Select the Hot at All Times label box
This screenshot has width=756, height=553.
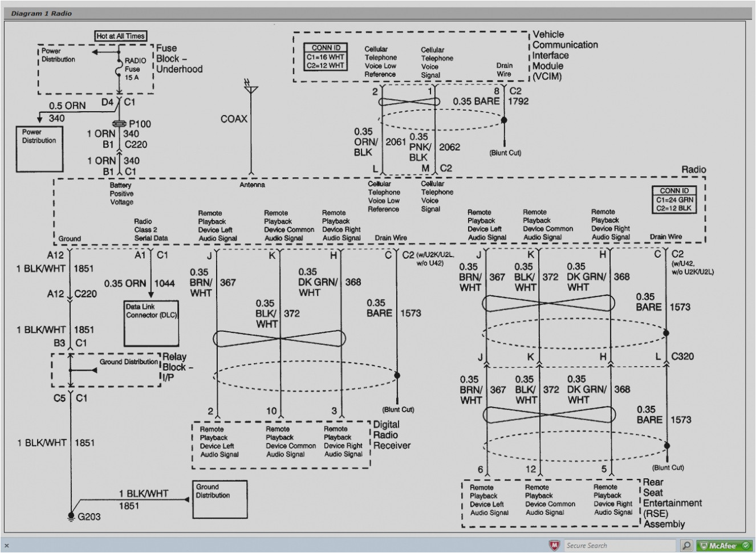[x=120, y=35]
